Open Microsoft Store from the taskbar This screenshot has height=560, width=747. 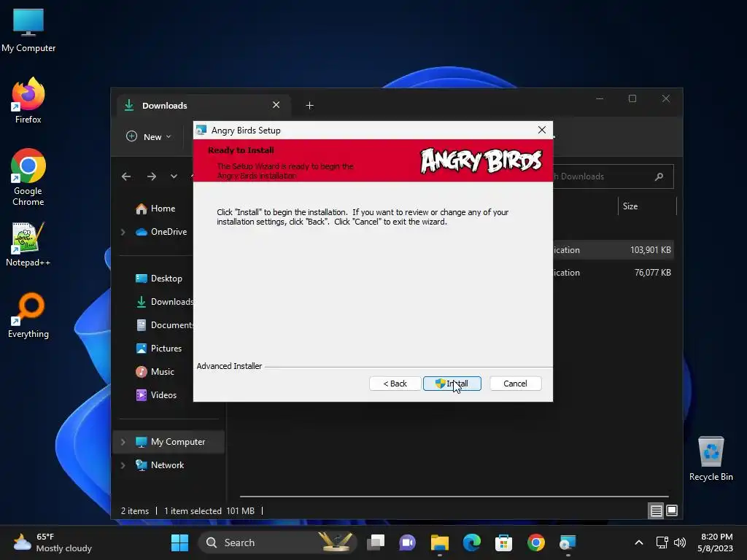click(x=503, y=542)
